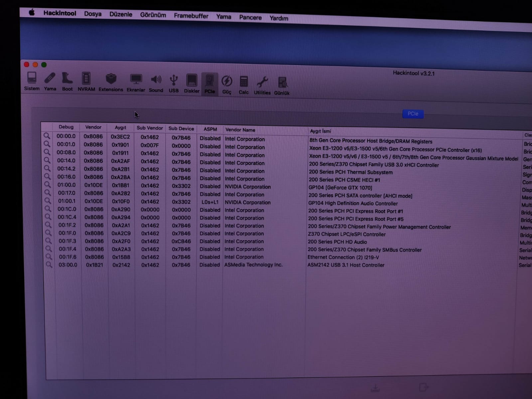Click the magnifier for GeForce GTX 1070 row
This screenshot has width=532, height=399.
[48, 185]
